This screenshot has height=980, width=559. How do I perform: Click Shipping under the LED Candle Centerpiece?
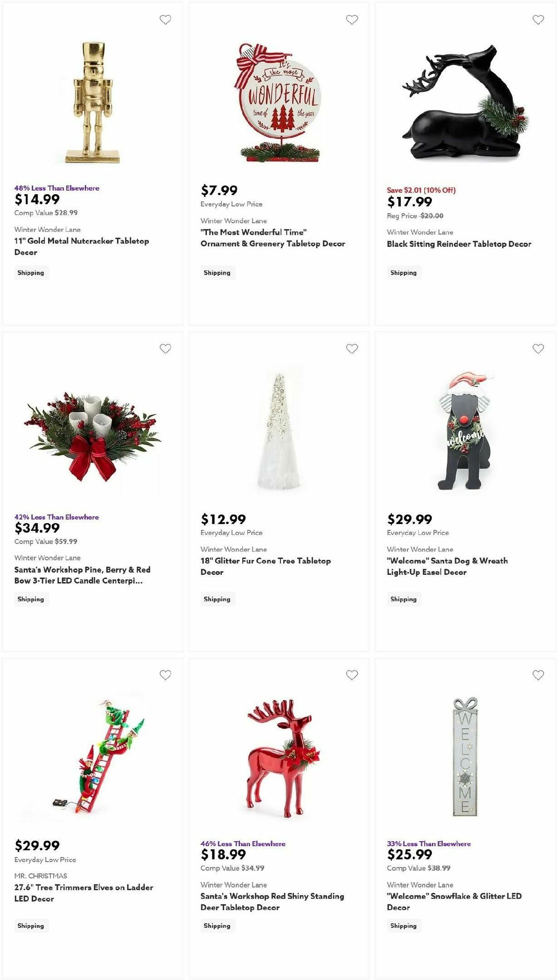(31, 599)
